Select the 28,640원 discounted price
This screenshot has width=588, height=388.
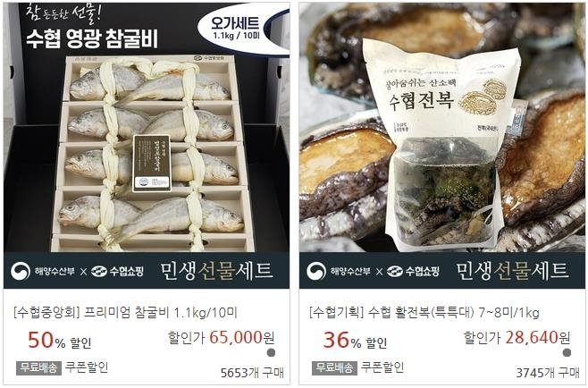[538, 337]
